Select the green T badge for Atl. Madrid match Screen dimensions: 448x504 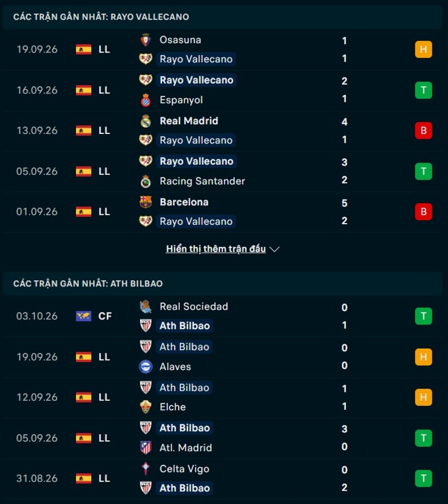[x=423, y=438]
